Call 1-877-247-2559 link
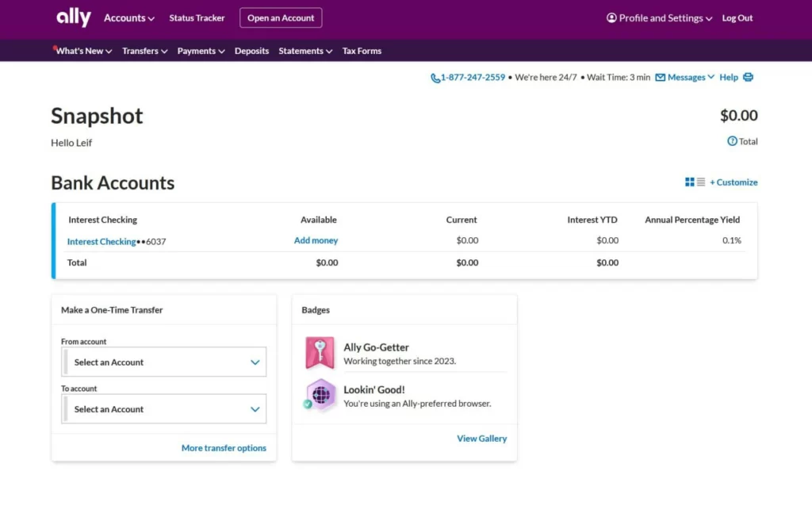The image size is (812, 517). click(x=473, y=77)
